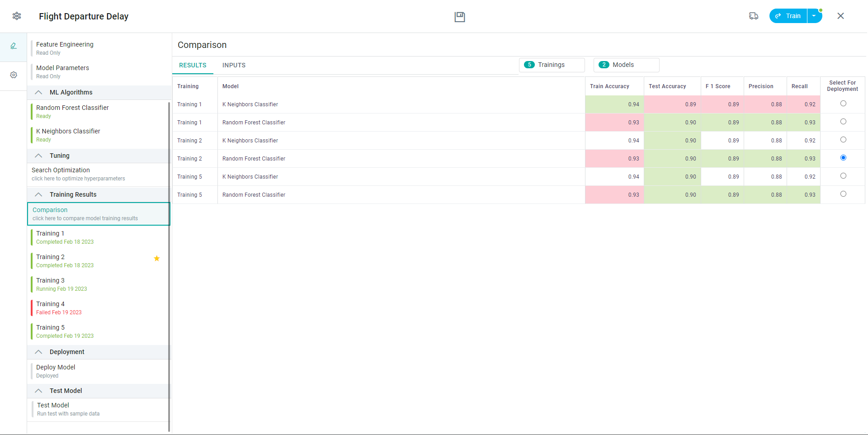Select Training 1 K Neighbors for deployment
The width and height of the screenshot is (868, 435).
click(843, 104)
